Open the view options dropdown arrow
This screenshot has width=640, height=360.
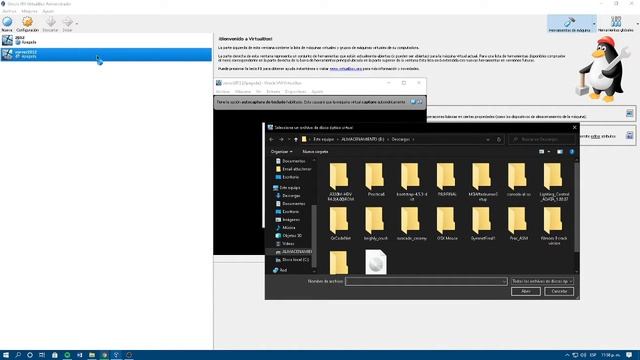coord(549,151)
